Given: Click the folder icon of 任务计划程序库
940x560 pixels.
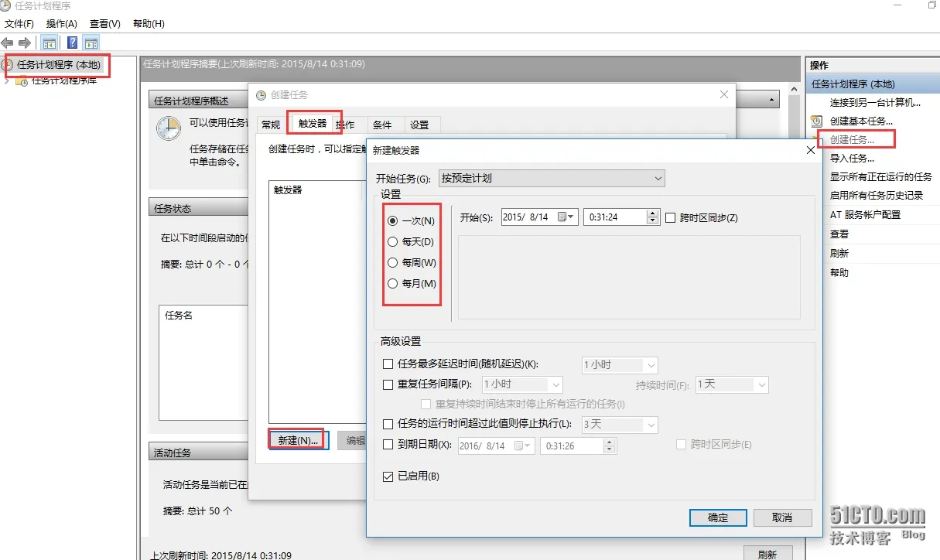Looking at the screenshot, I should pos(22,80).
